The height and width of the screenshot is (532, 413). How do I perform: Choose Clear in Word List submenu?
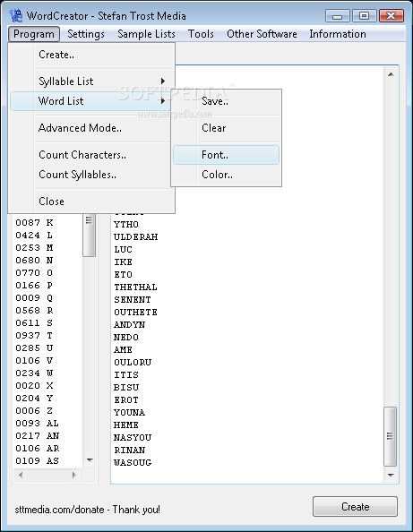(x=227, y=128)
